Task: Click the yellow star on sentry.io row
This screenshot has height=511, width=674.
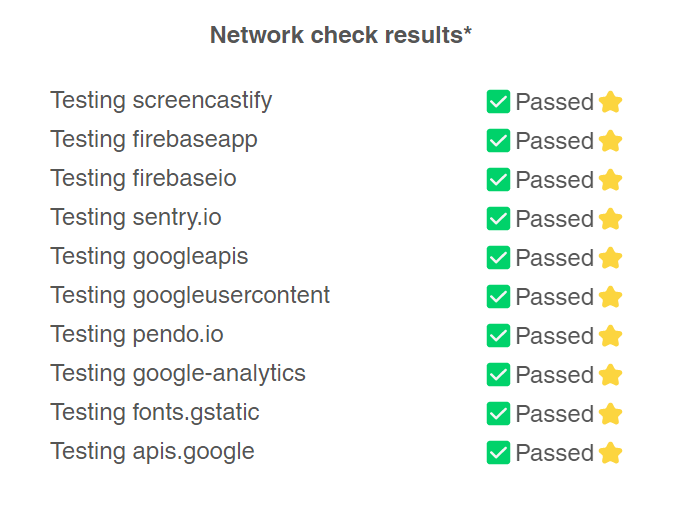Action: (x=610, y=219)
